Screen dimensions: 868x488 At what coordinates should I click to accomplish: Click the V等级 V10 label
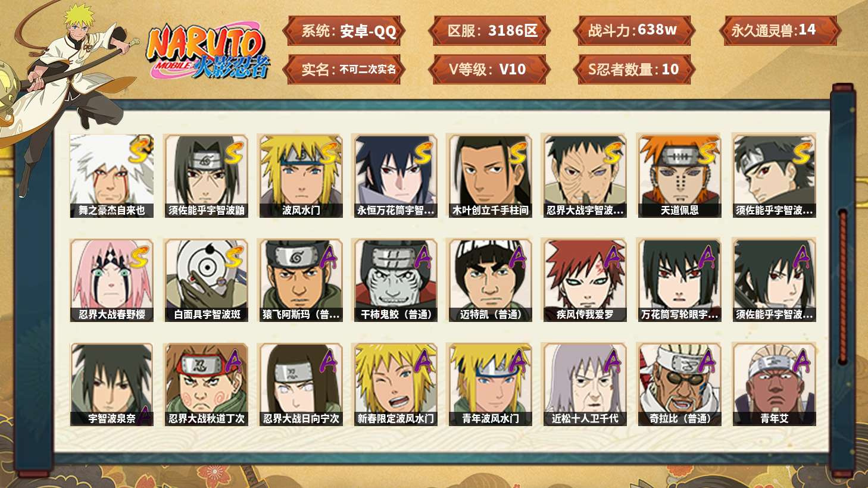click(488, 69)
